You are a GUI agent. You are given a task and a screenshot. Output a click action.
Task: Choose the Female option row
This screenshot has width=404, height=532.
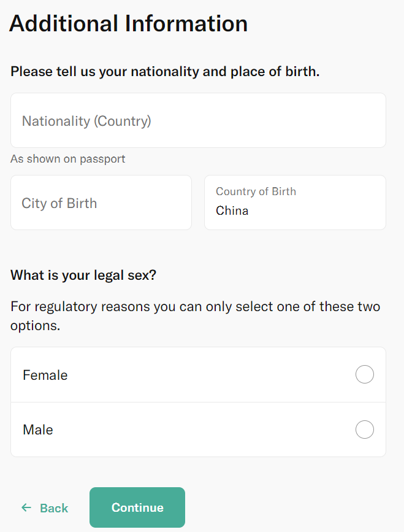click(x=198, y=374)
